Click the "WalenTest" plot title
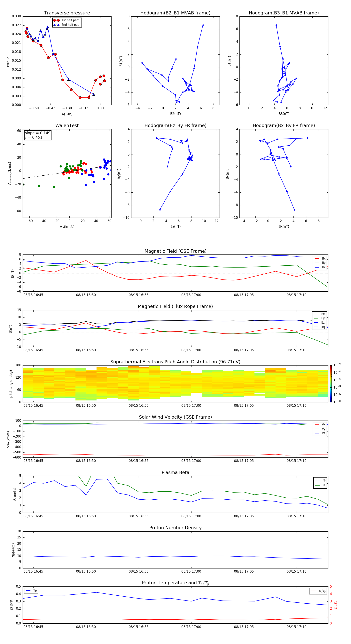The width and height of the screenshot is (351, 644). tap(67, 125)
